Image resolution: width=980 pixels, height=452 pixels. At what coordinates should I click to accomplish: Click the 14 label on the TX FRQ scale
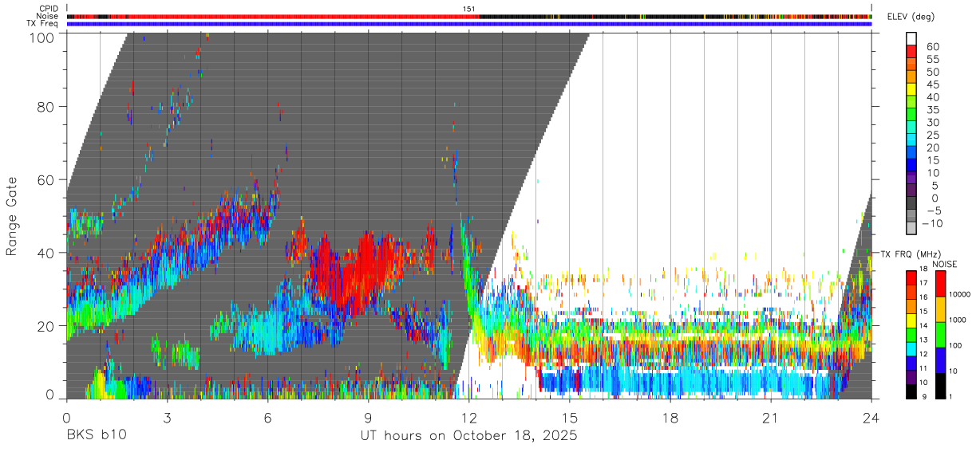[925, 326]
